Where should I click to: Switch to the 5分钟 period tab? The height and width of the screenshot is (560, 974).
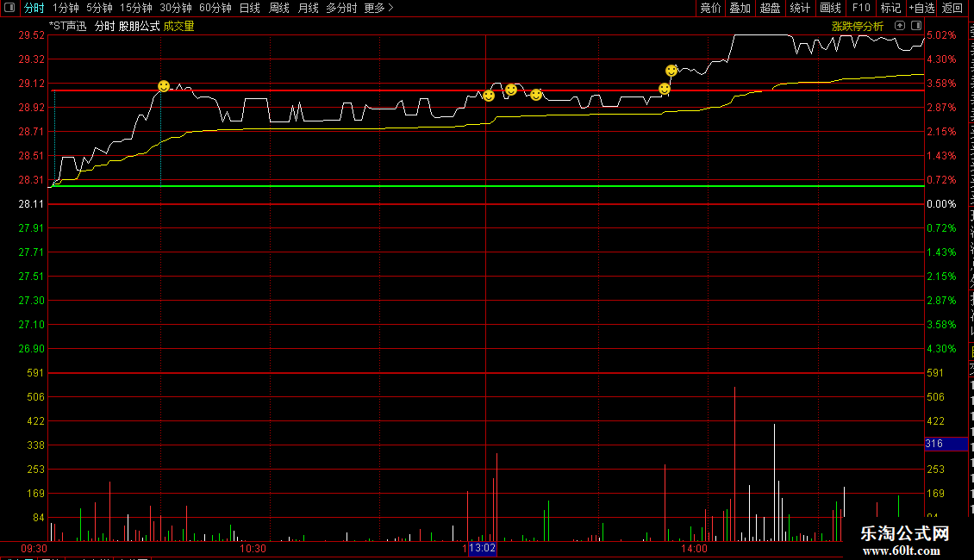[x=99, y=8]
